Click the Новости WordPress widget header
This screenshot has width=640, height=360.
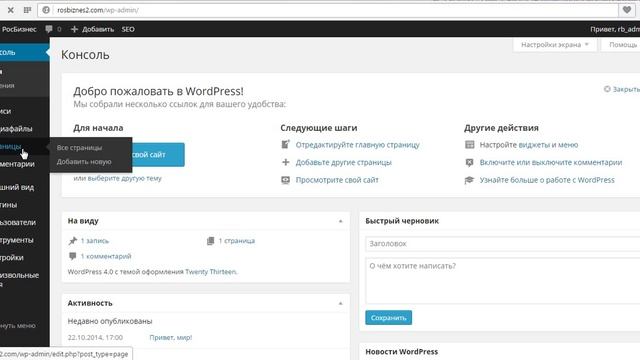coord(402,351)
